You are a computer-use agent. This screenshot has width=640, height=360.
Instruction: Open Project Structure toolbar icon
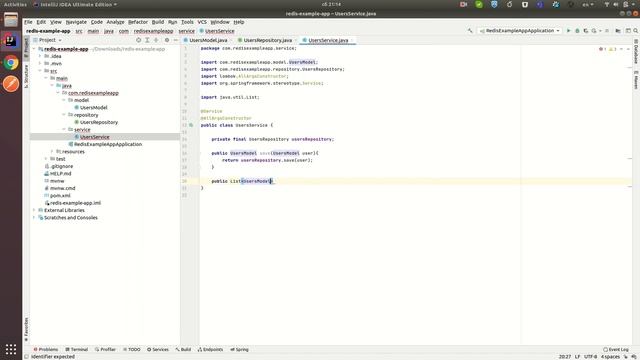(618, 31)
